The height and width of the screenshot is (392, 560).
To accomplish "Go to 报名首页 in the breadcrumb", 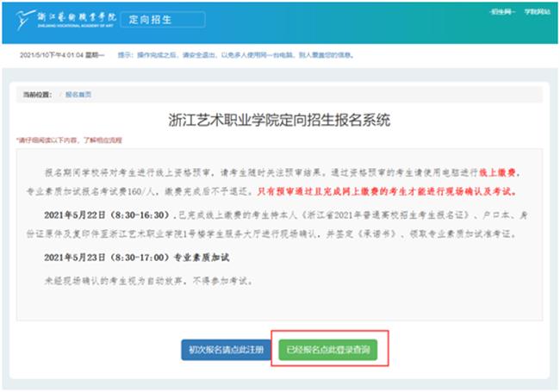I will pos(78,93).
